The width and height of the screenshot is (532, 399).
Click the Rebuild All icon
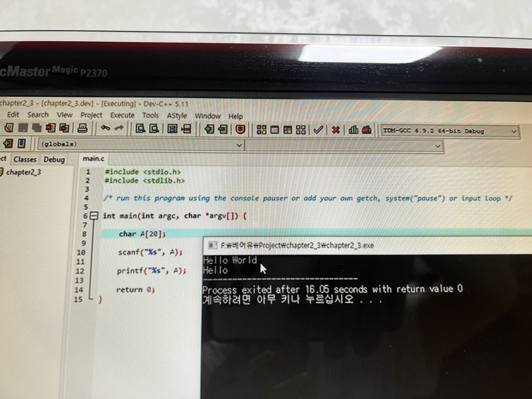coord(301,130)
